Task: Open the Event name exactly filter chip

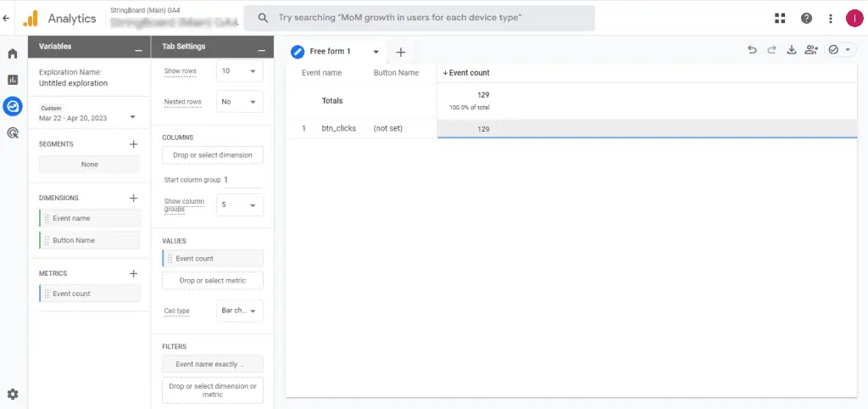Action: [213, 364]
